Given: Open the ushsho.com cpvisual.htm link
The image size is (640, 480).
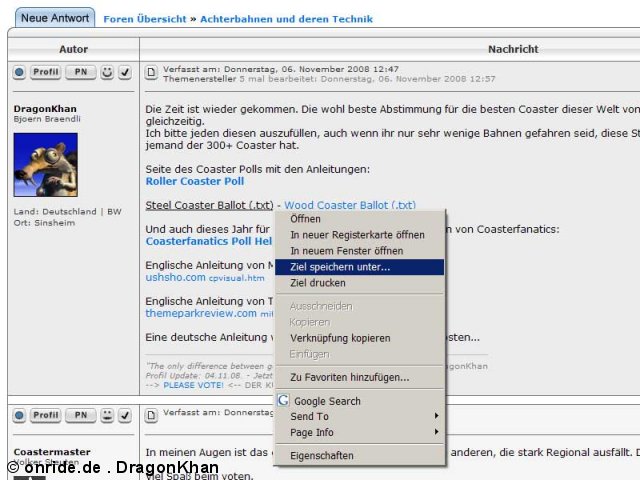Looking at the screenshot, I should tap(205, 278).
